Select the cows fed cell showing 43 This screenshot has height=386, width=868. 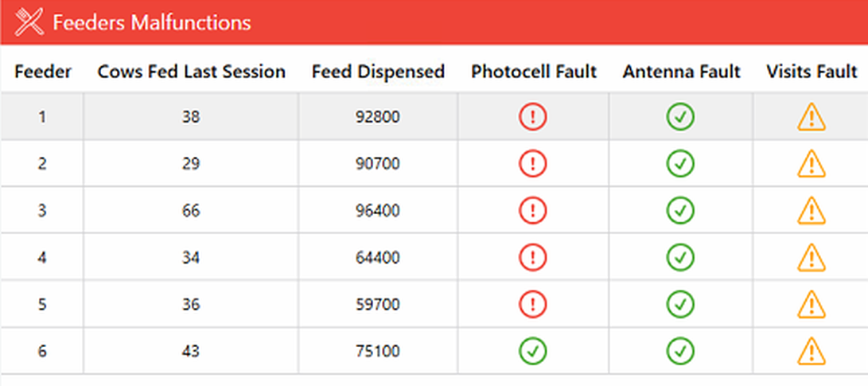tap(190, 351)
